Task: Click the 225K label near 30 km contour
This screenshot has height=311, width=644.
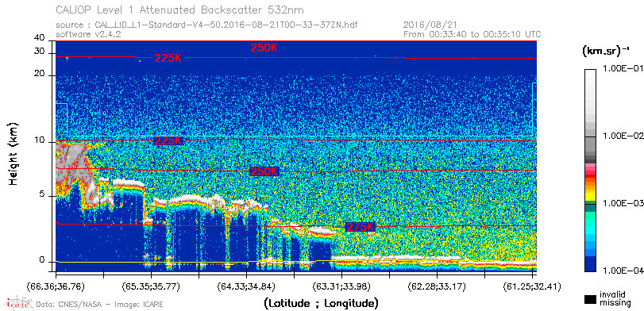Action: click(x=168, y=58)
